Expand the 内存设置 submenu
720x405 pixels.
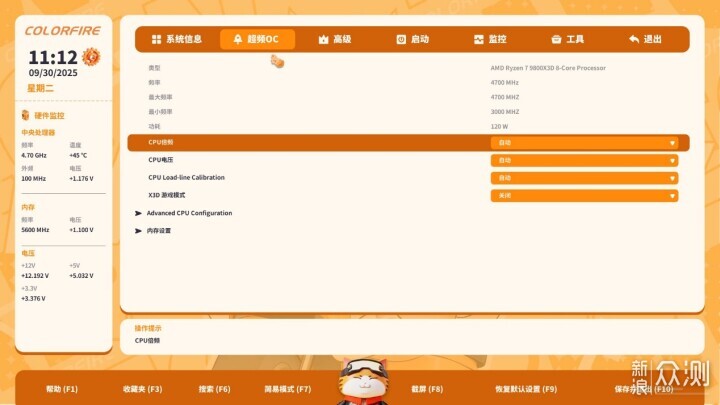(x=153, y=231)
